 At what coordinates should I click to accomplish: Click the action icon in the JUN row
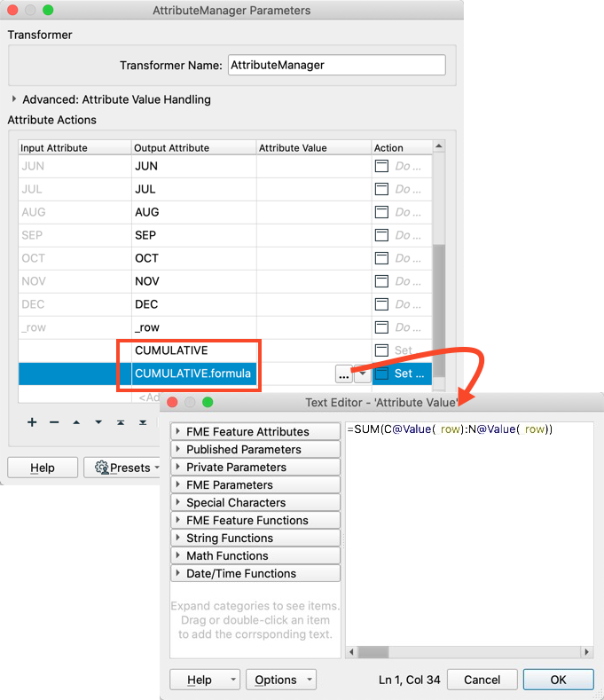pos(382,166)
